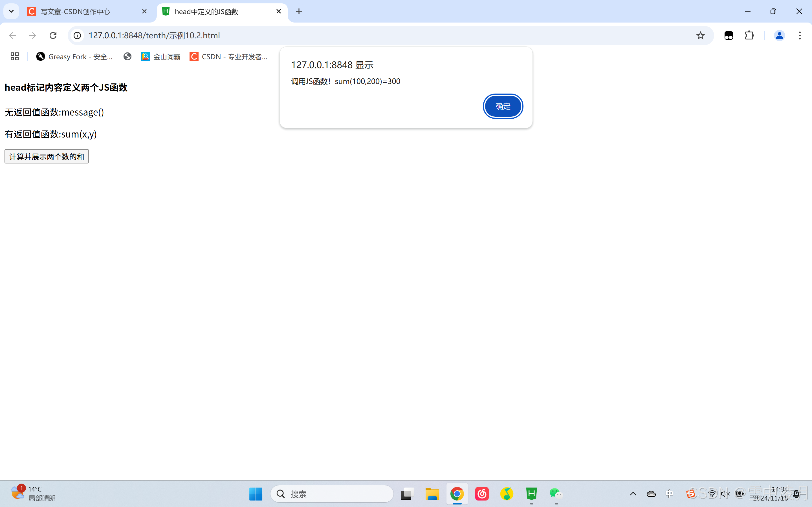Open Greasy Fork bookmark
Screen dimensions: 812x507
74,57
